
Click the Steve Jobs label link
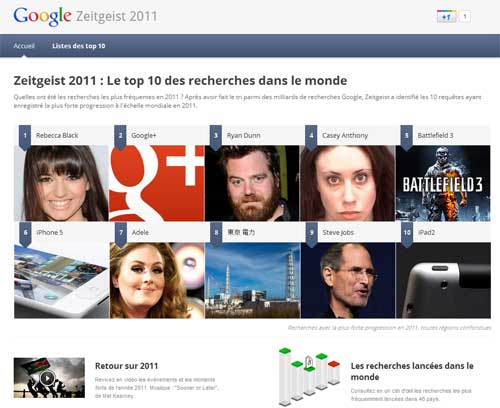[x=338, y=232]
